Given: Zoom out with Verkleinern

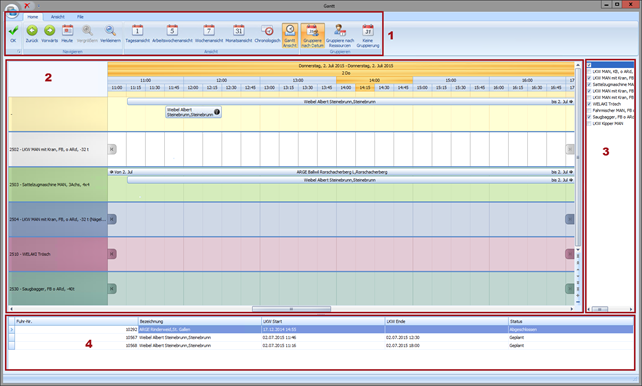Looking at the screenshot, I should point(110,34).
